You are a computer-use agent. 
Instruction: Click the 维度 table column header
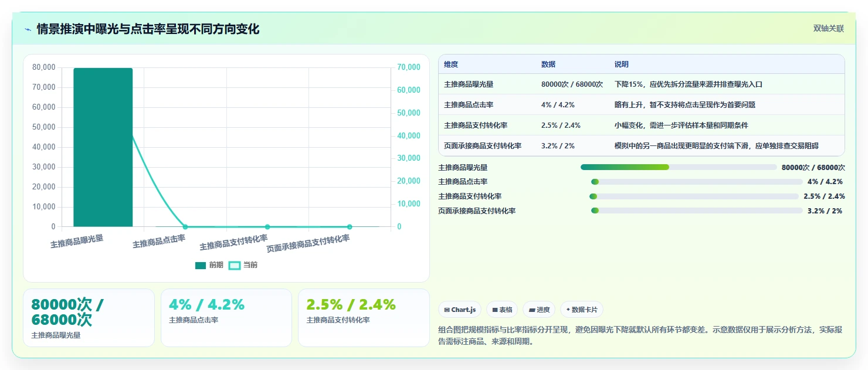pos(451,65)
